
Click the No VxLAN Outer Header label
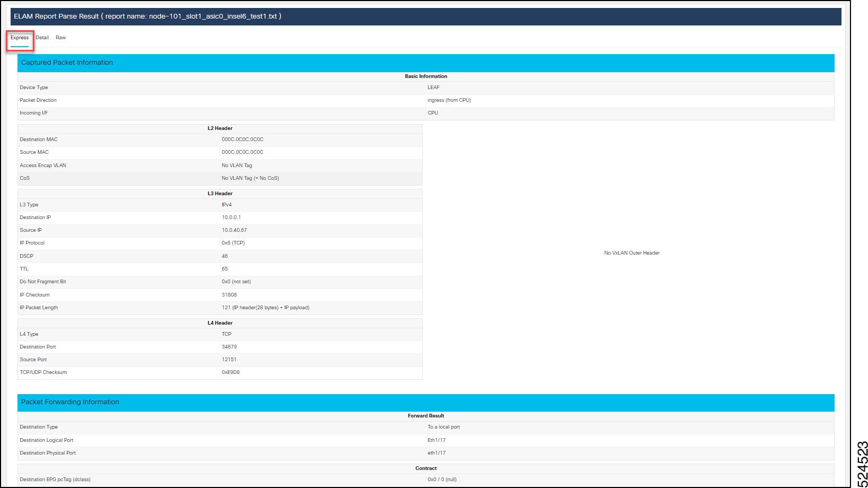632,253
